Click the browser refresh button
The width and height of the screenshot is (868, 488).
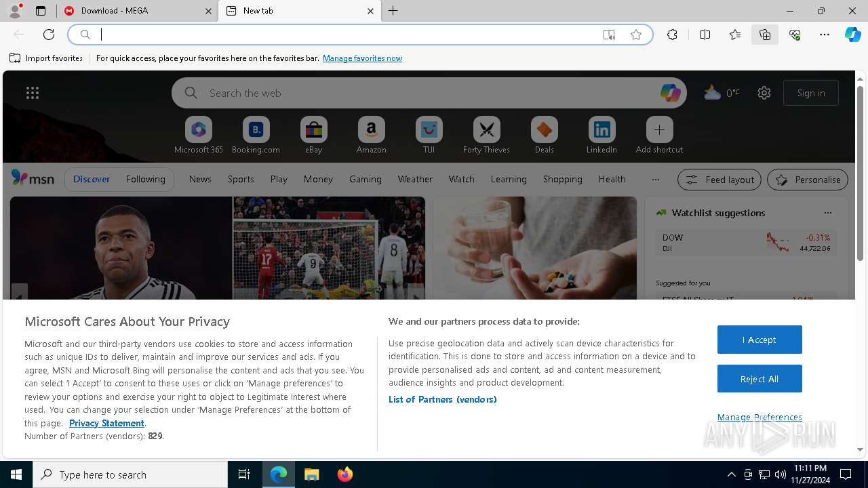point(49,35)
